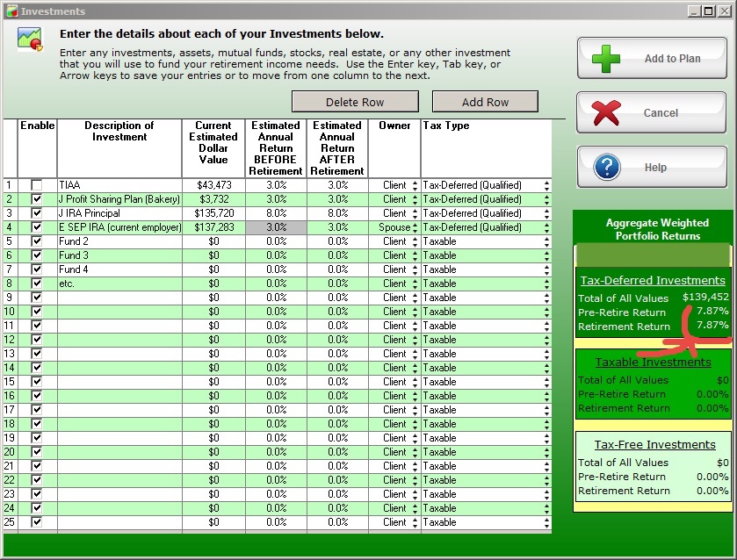Select the TIAA description cell
This screenshot has height=560, width=737.
click(119, 185)
